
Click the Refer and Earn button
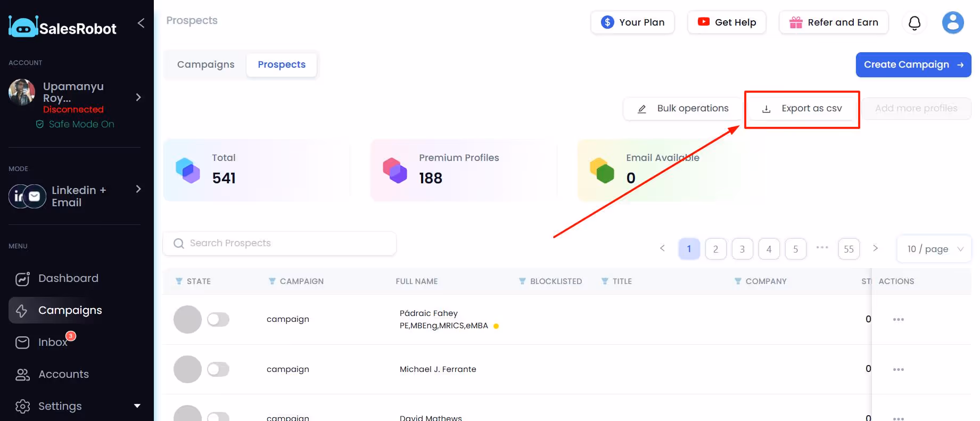click(x=834, y=22)
